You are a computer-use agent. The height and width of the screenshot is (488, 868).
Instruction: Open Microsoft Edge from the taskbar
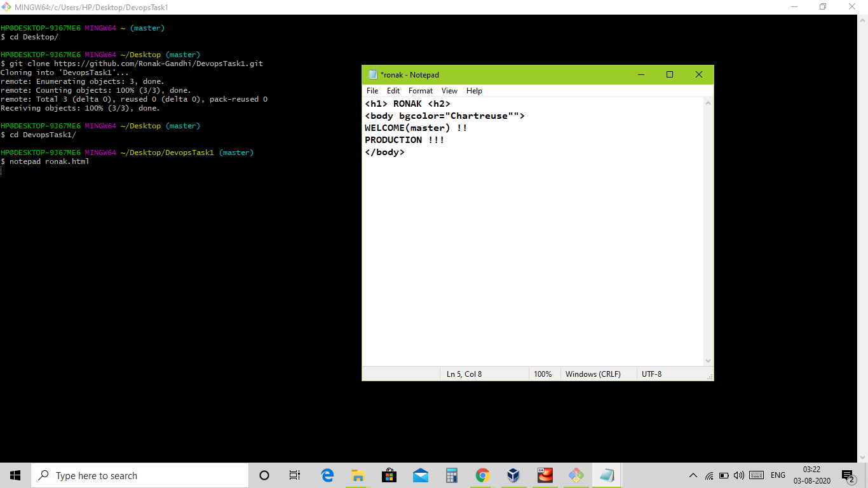tap(327, 475)
